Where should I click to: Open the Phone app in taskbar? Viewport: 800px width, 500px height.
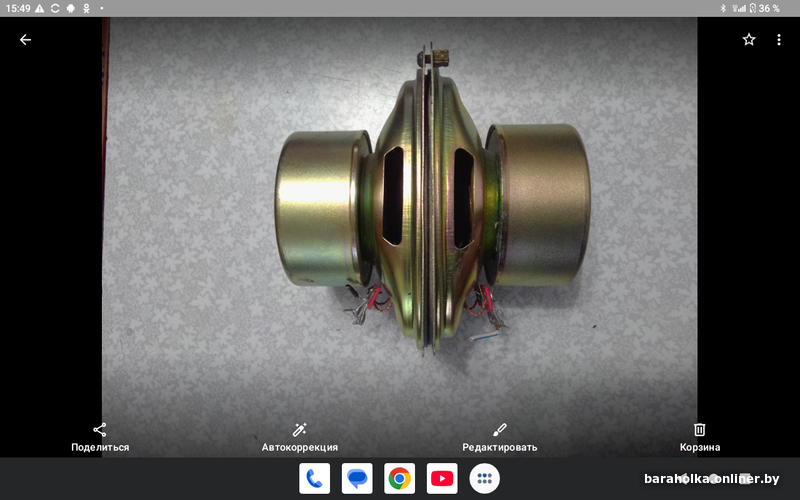[x=314, y=479]
